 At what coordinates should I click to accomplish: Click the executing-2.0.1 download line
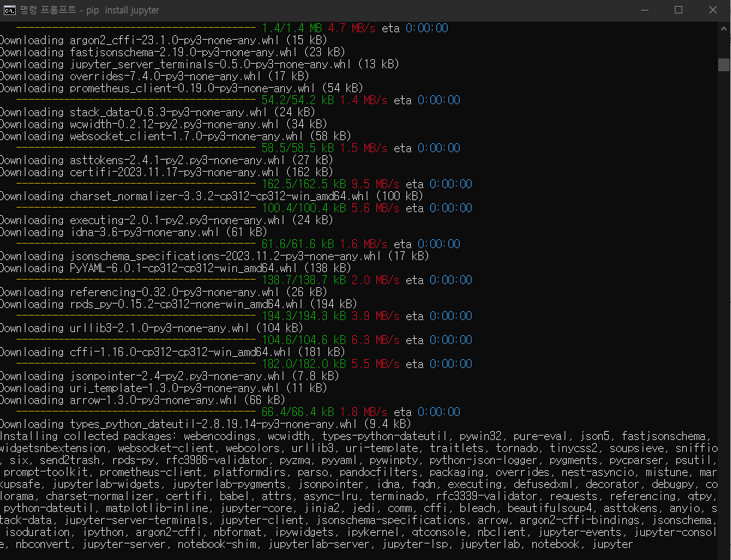[x=166, y=220]
